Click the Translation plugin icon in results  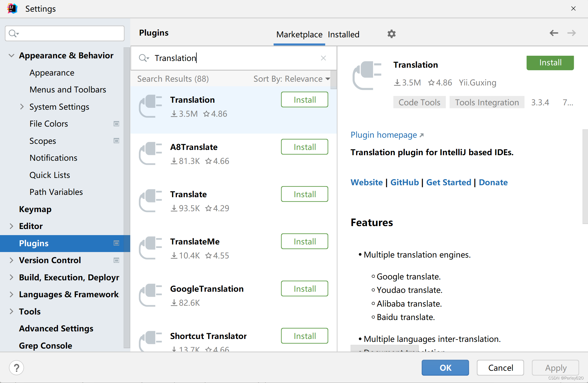(150, 106)
